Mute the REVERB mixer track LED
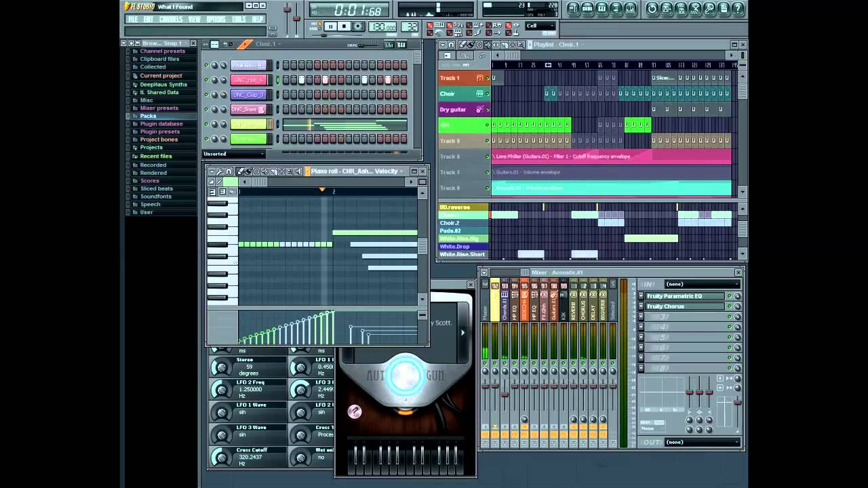The image size is (868, 488). point(573,363)
